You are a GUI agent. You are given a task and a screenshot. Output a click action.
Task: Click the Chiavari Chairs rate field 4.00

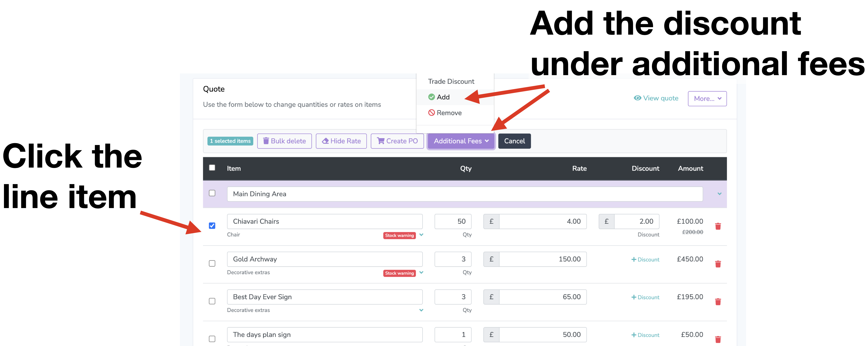click(x=543, y=221)
